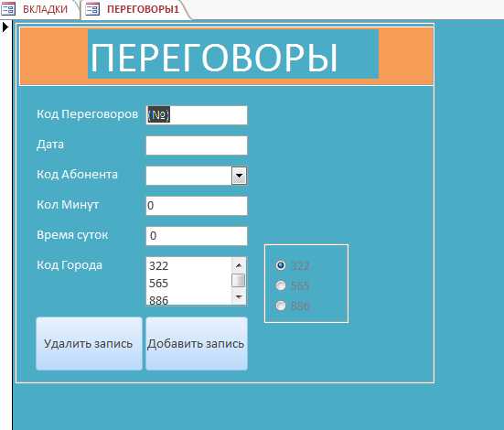Focus the Кол Минут field
504x430 pixels.
click(x=197, y=206)
